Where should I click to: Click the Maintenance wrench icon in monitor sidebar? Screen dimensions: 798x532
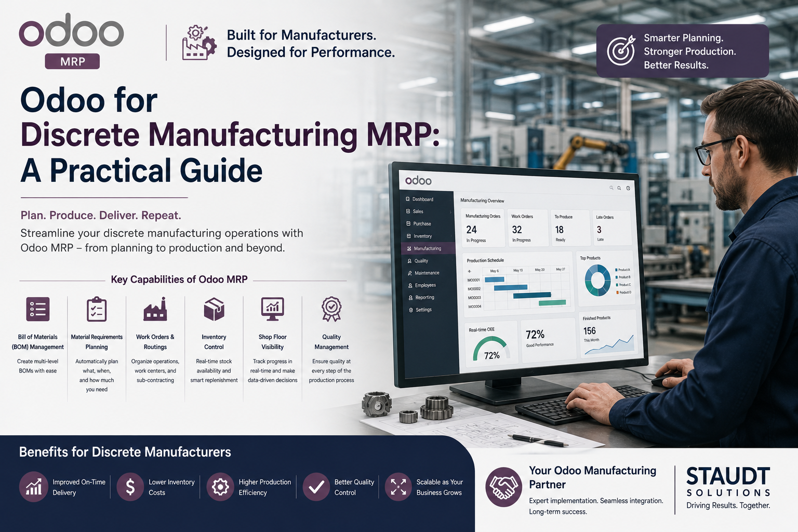(409, 273)
